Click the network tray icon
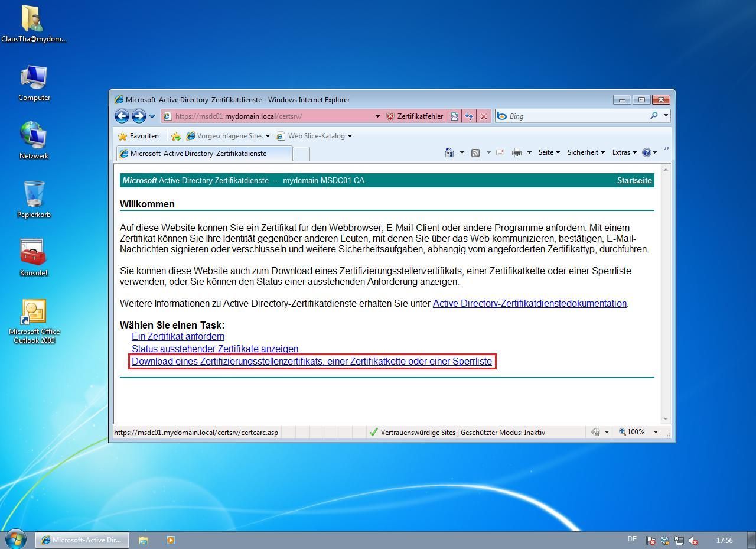The height and width of the screenshot is (549, 756). click(679, 540)
